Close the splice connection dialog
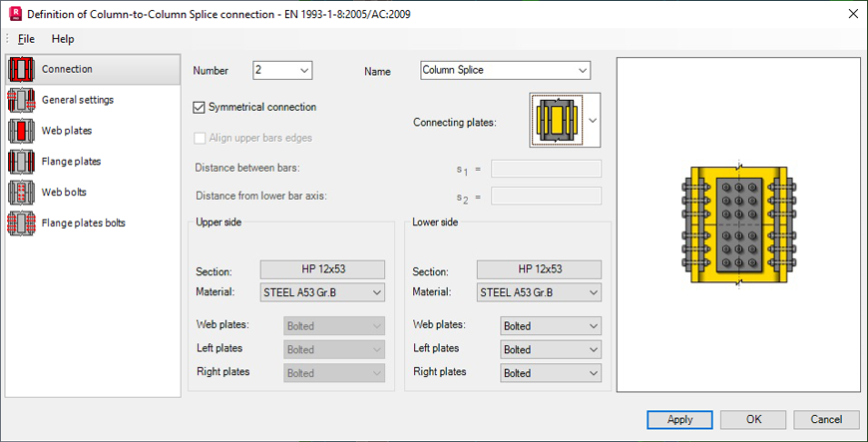868x442 pixels. point(853,14)
